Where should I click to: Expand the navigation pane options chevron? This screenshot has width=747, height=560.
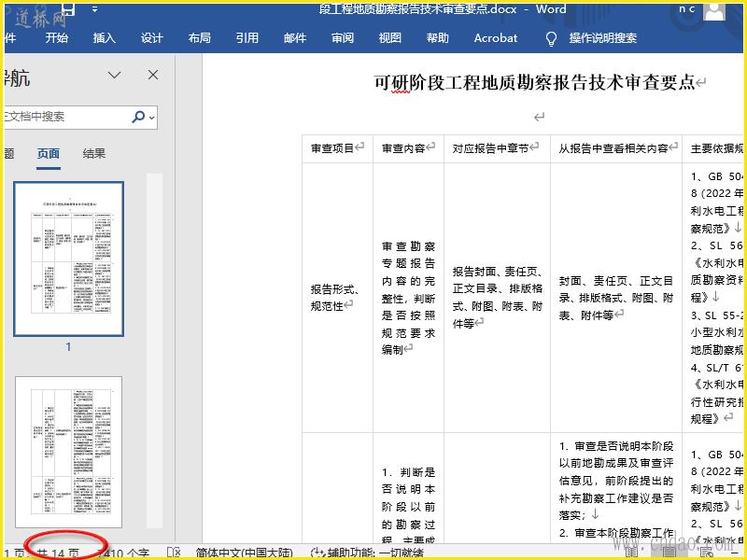115,75
